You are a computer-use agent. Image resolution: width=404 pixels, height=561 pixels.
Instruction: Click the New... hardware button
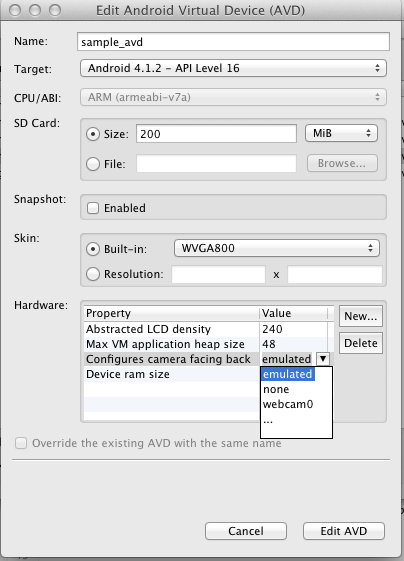click(x=361, y=316)
